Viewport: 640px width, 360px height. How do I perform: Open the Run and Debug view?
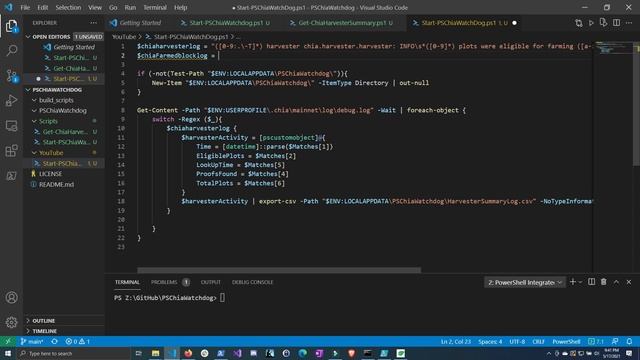(x=11, y=100)
